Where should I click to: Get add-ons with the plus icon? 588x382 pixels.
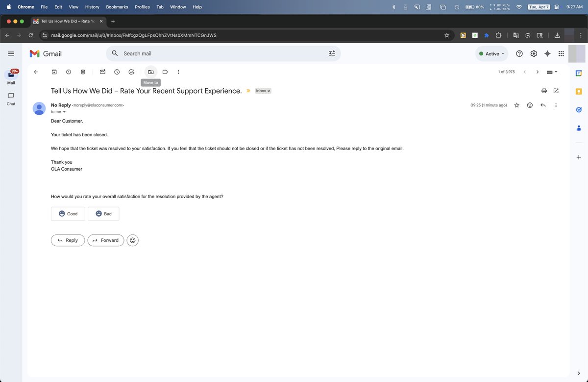point(579,157)
